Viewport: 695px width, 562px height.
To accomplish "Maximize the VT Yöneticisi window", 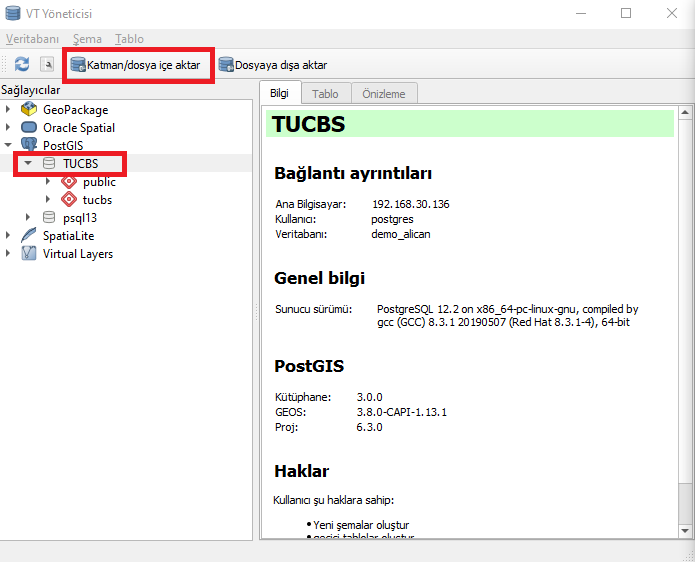I will 626,13.
